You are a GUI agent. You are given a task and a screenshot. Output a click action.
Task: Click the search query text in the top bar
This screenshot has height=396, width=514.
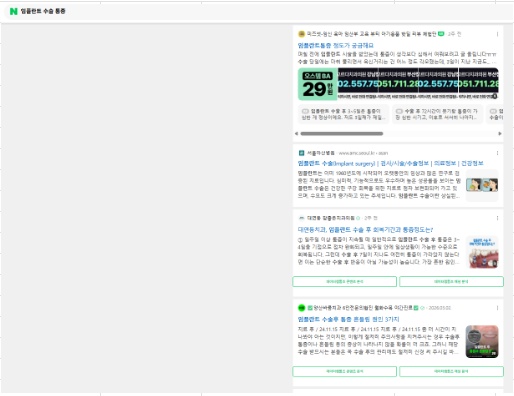coord(43,11)
